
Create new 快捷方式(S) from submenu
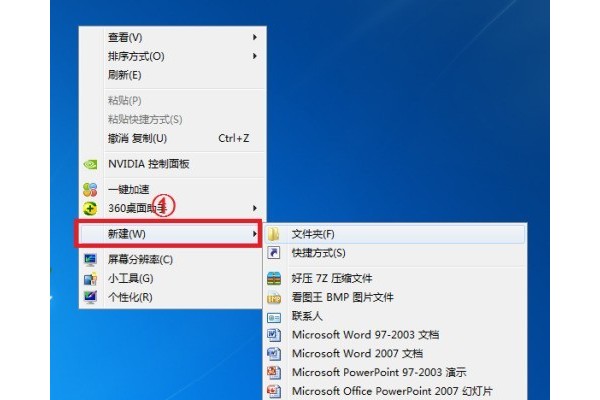point(395,253)
